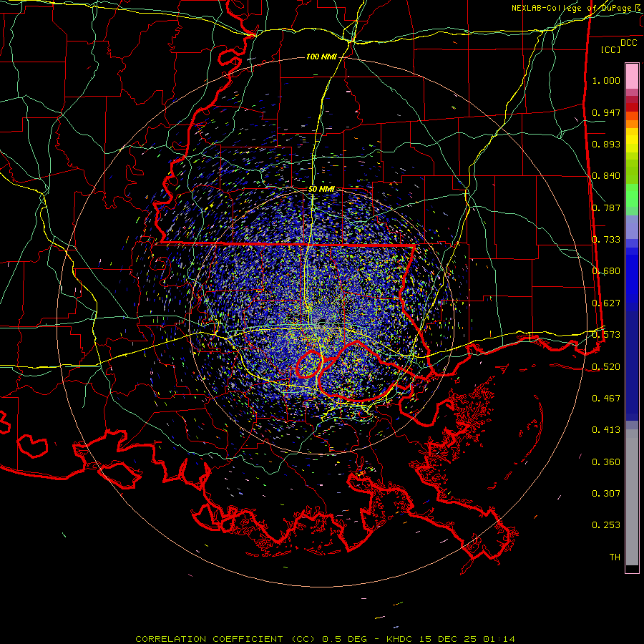Click the DCC label above the color scale
The image size is (644, 644).
click(x=628, y=43)
